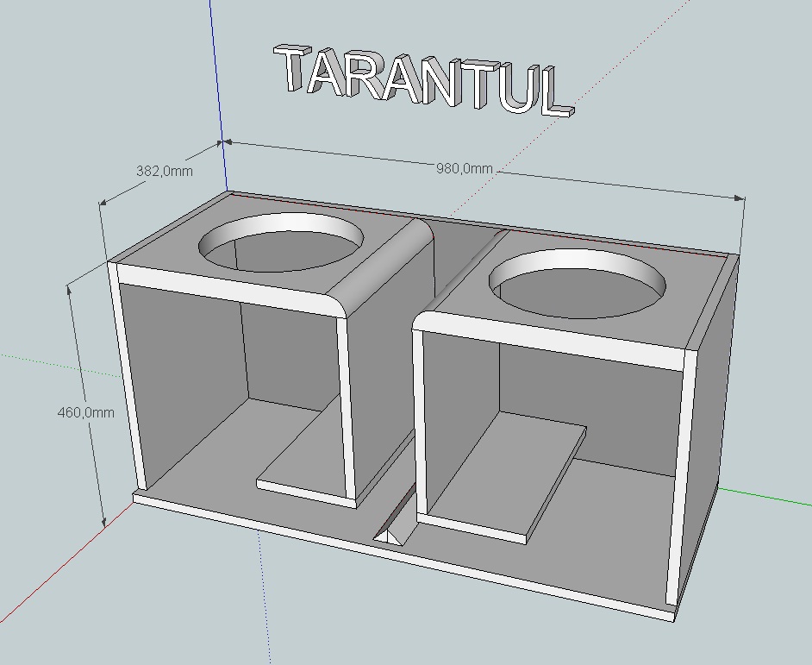Click inside the right circular speaker cutout
The width and height of the screenshot is (812, 665).
tap(578, 285)
